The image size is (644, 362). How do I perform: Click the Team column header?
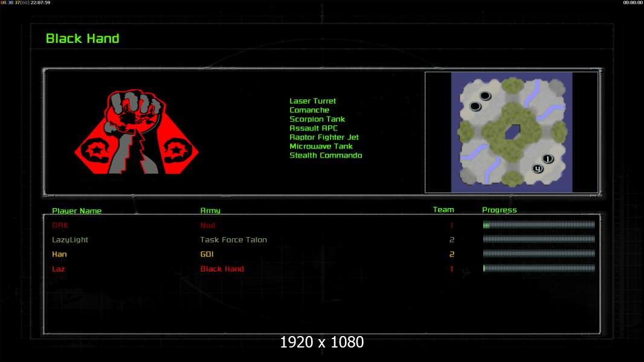point(443,209)
